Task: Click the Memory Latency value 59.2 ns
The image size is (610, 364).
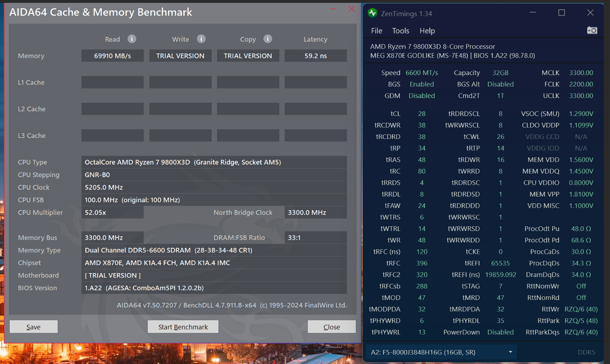Action: click(316, 56)
